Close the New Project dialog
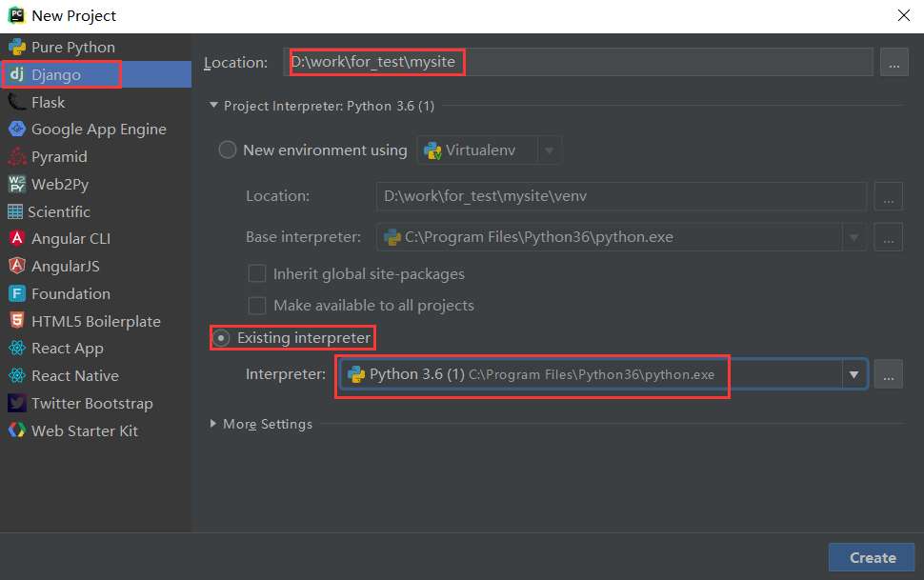This screenshot has height=580, width=924. (903, 15)
